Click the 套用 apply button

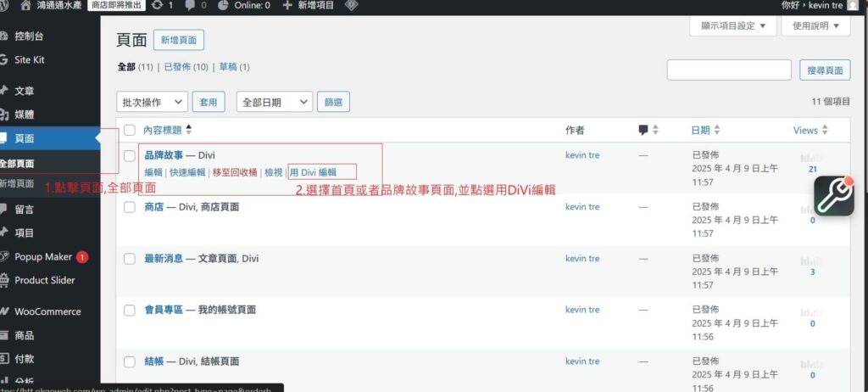209,102
